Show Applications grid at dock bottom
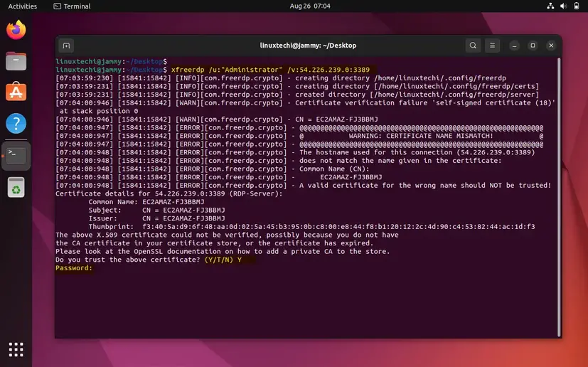The image size is (588, 367). click(x=16, y=349)
